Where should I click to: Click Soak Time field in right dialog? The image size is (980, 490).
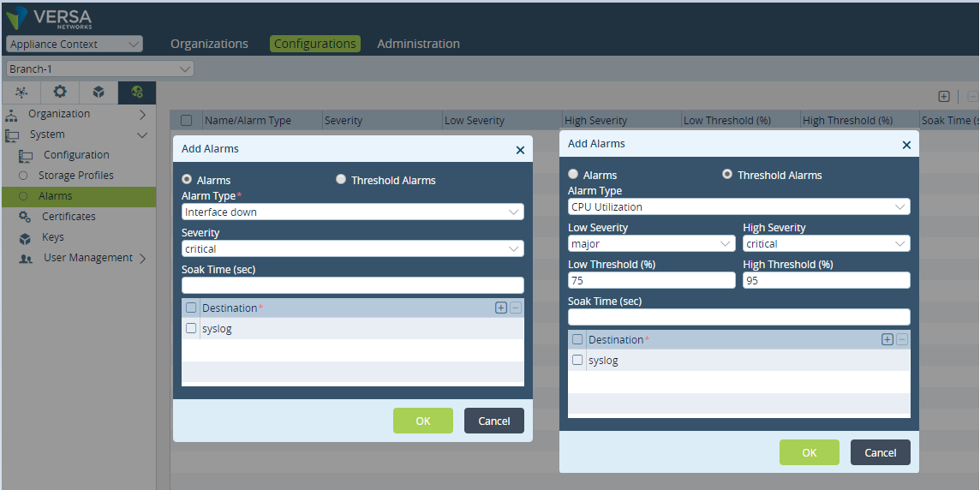click(738, 317)
